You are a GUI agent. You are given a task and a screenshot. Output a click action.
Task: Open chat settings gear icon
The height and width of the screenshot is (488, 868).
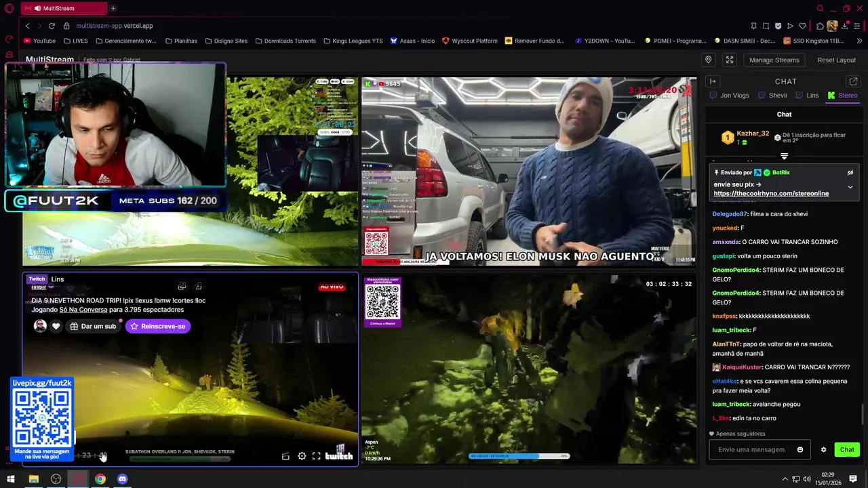824,449
